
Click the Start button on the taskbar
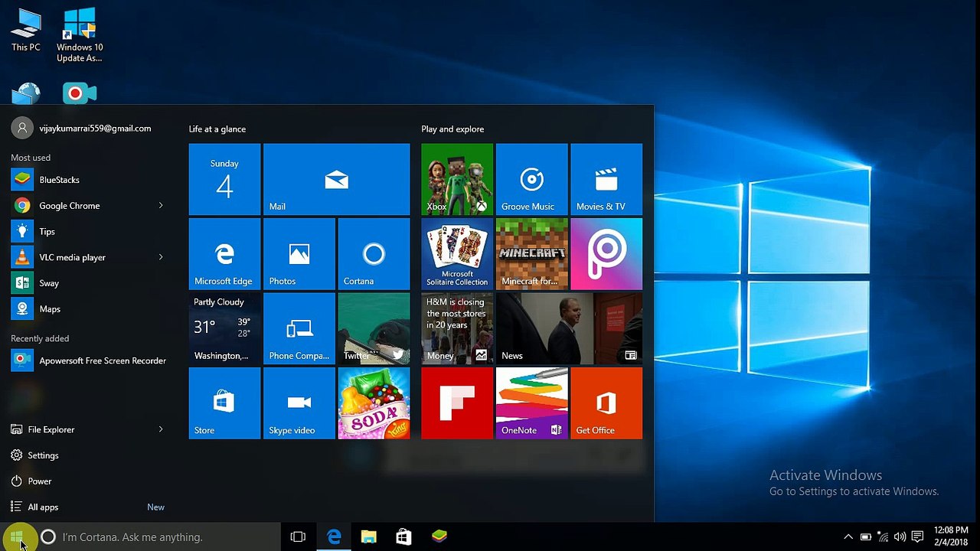[x=17, y=537]
